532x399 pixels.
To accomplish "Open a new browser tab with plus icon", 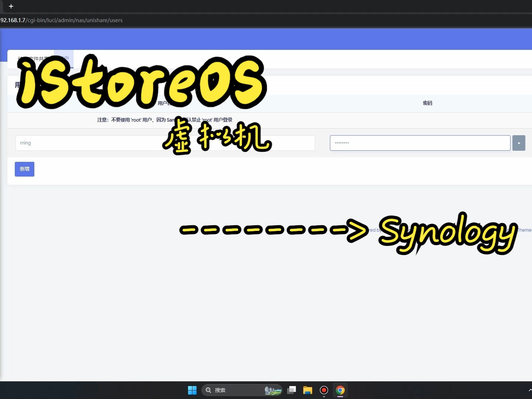I will [11, 6].
